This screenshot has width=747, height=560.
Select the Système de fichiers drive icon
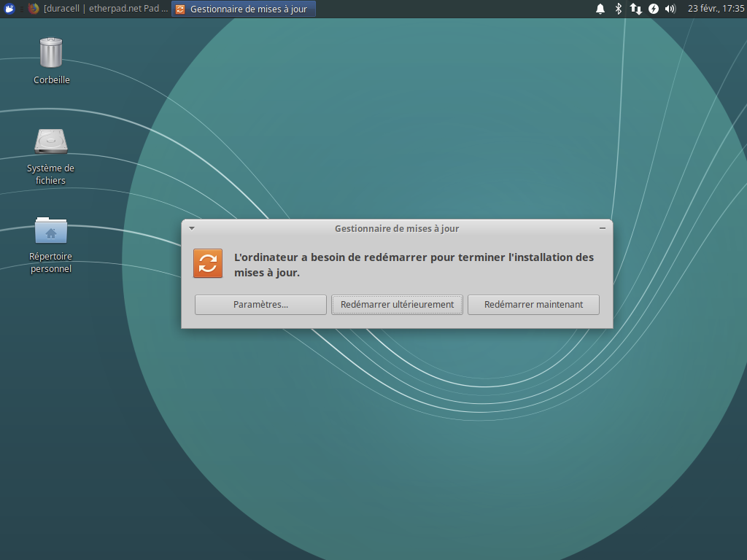point(51,142)
